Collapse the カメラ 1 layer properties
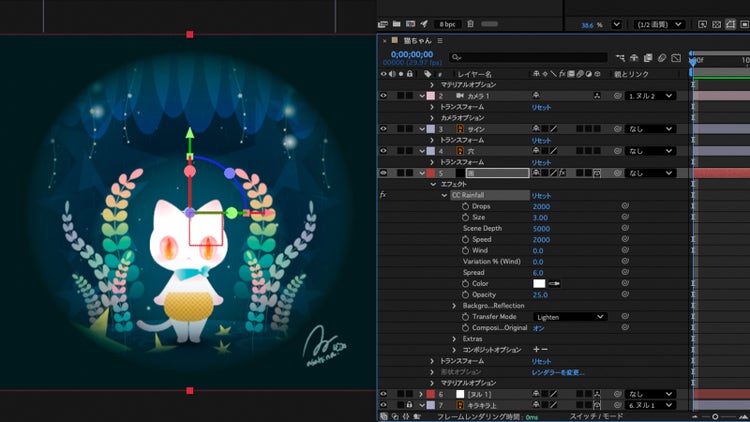Image resolution: width=750 pixels, height=422 pixels. (x=422, y=96)
